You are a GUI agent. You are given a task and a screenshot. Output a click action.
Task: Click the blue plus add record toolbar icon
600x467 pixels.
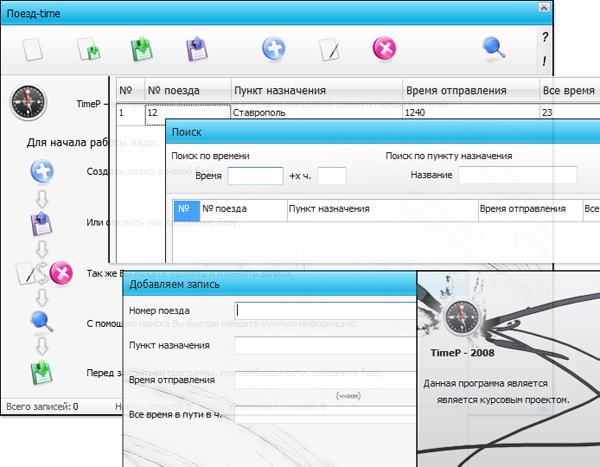click(274, 48)
